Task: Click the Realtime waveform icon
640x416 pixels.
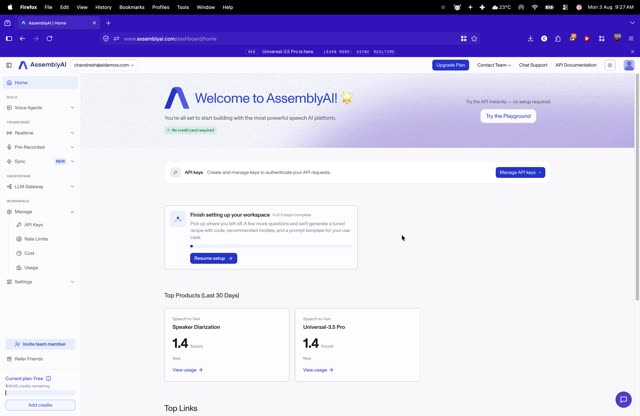Action: (9, 133)
